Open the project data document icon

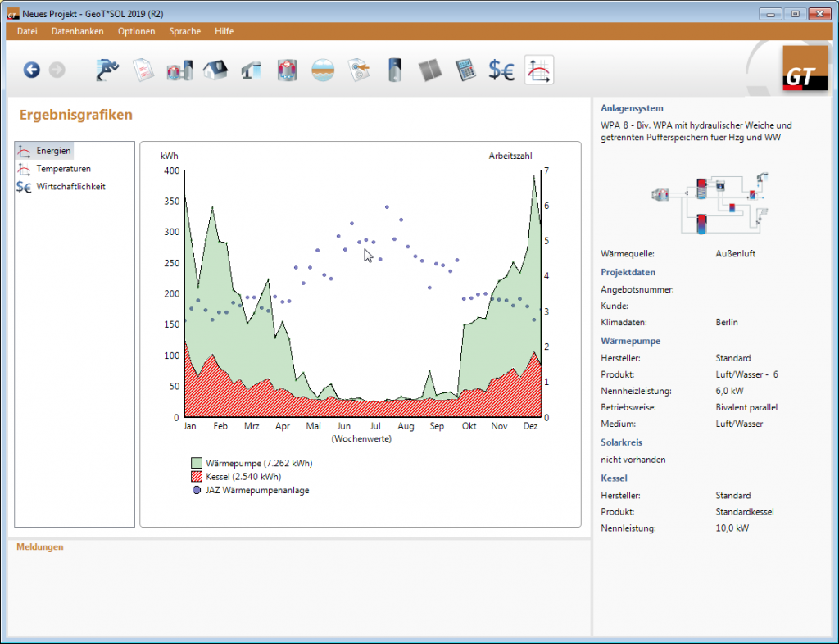[143, 70]
